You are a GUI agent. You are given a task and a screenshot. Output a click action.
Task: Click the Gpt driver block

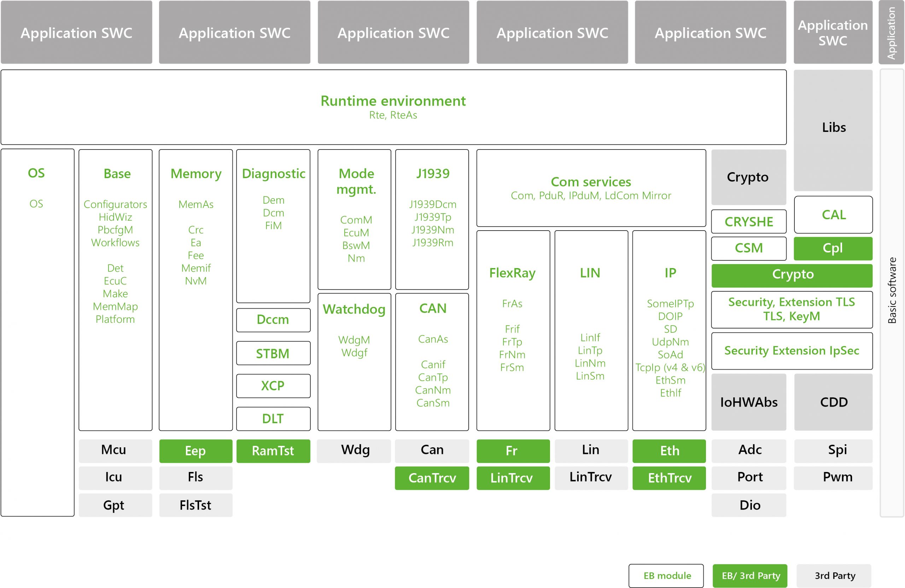point(115,505)
